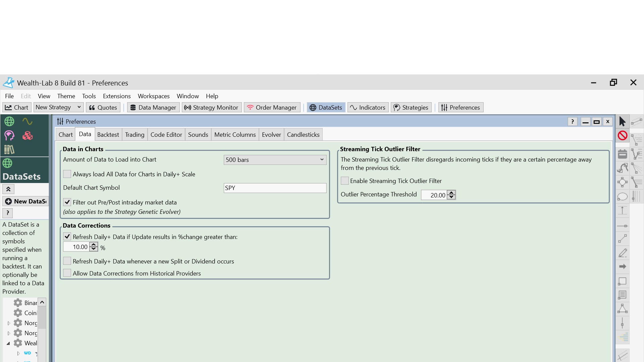Image resolution: width=644 pixels, height=362 pixels.
Task: Click the Chart toolbar button
Action: point(17,107)
